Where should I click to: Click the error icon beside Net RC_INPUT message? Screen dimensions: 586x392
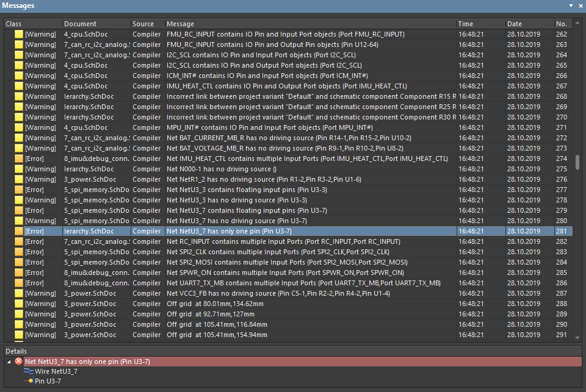[x=18, y=241]
